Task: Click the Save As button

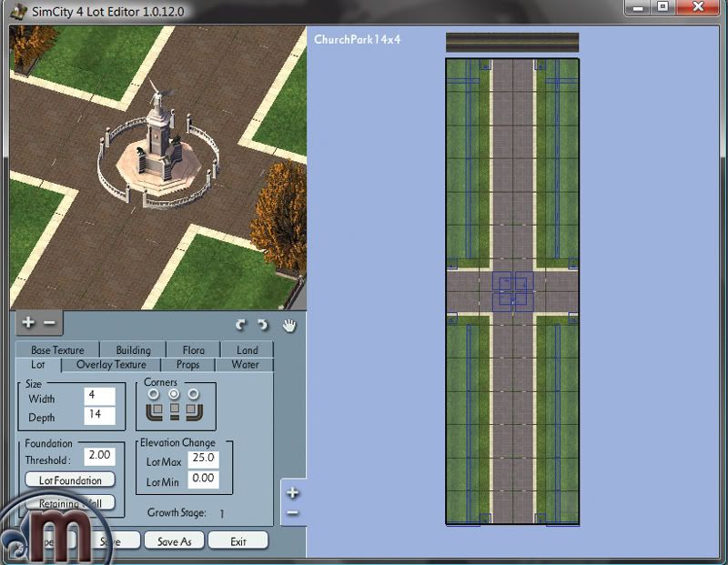Action: point(174,540)
